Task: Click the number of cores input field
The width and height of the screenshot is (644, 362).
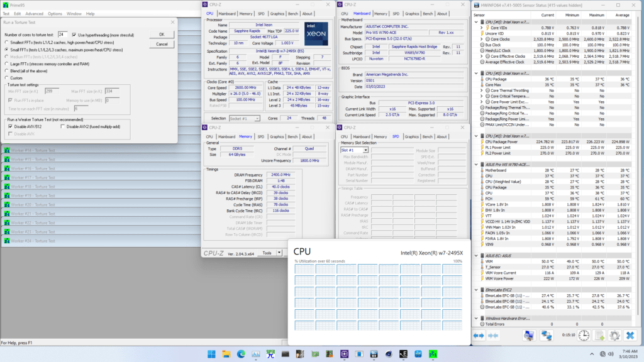Action: (x=62, y=34)
